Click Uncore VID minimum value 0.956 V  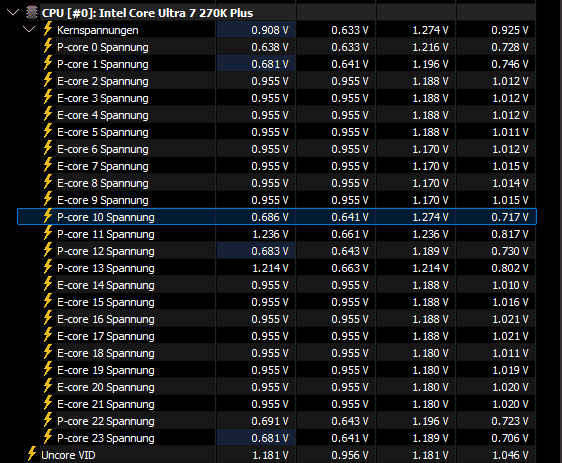click(350, 455)
